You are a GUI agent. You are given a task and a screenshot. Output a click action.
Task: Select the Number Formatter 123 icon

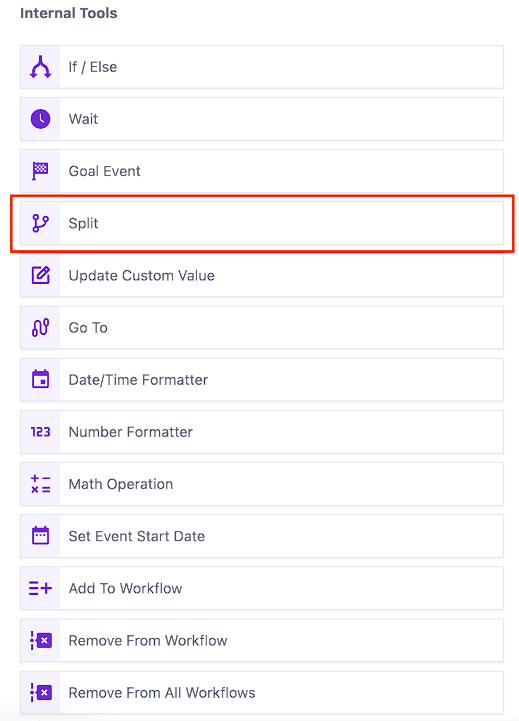pos(40,432)
